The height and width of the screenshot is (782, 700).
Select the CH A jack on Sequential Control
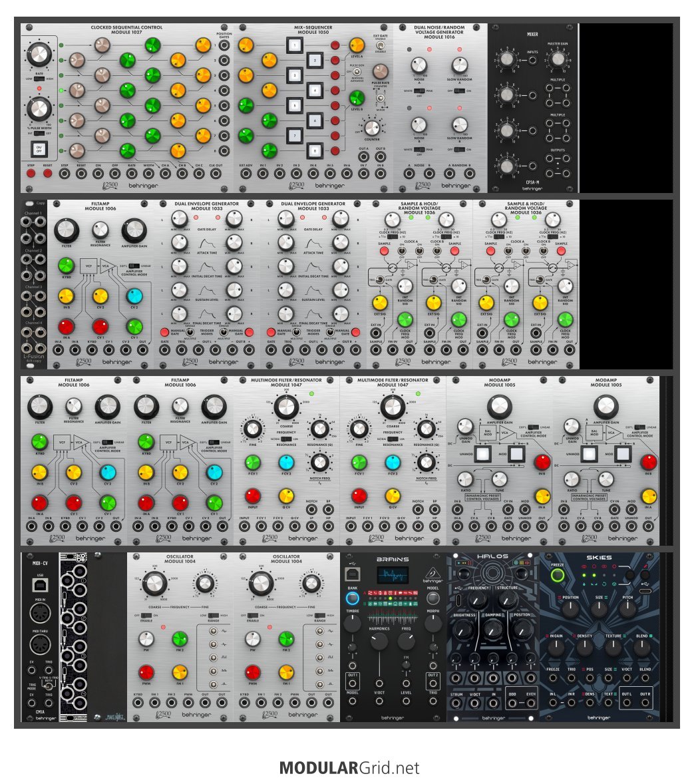pos(166,174)
